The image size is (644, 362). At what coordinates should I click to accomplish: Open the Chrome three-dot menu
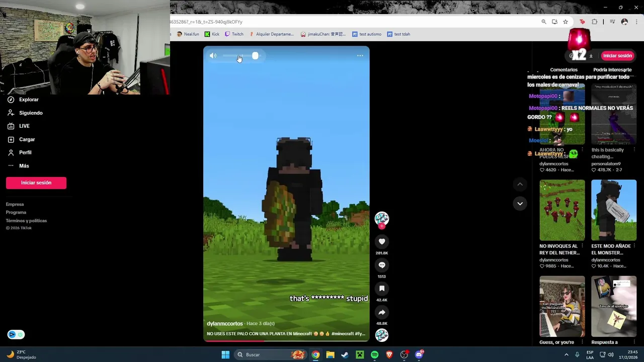click(636, 22)
